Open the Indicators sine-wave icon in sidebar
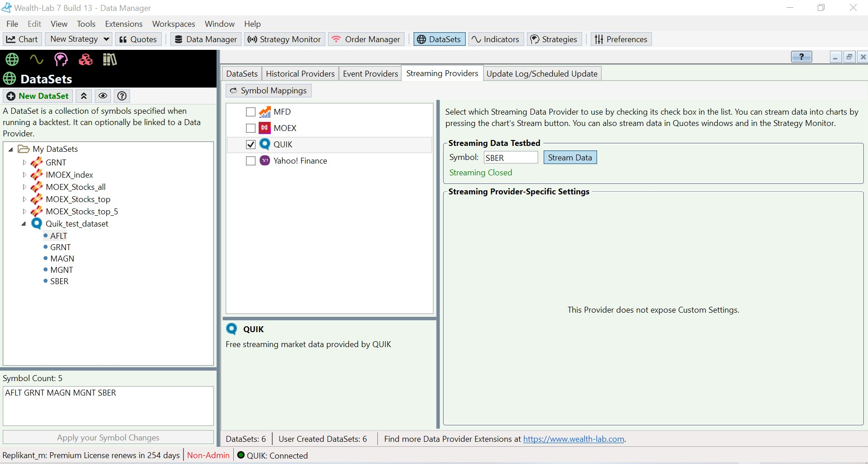The height and width of the screenshot is (464, 868). (x=36, y=59)
